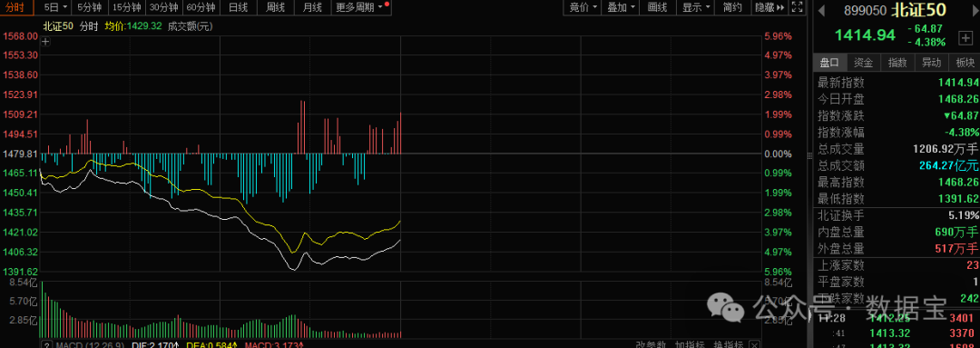Image resolution: width=980 pixels, height=348 pixels.
Task: Go to the next stock arrow
Action: pos(975,10)
